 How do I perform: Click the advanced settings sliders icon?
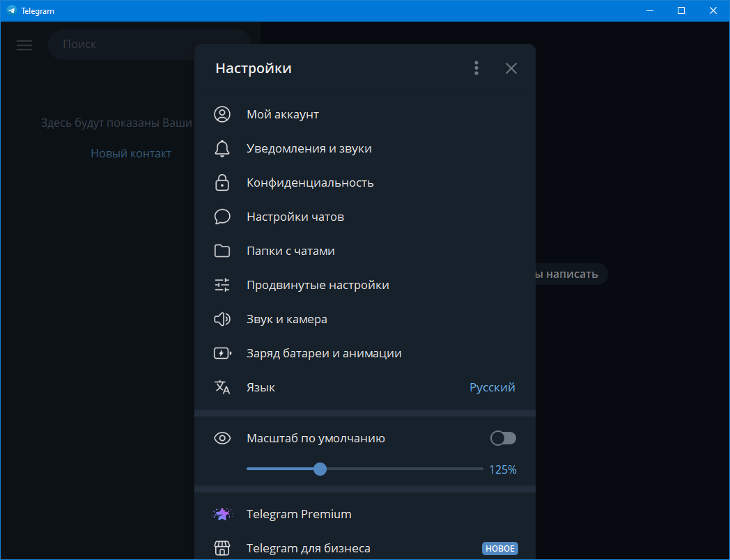pos(222,285)
